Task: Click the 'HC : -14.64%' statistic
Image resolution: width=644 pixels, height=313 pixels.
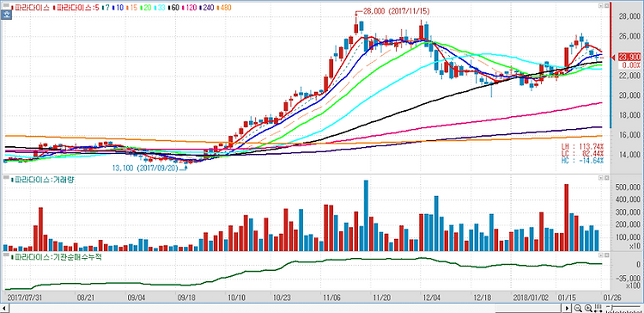Action: [x=582, y=160]
